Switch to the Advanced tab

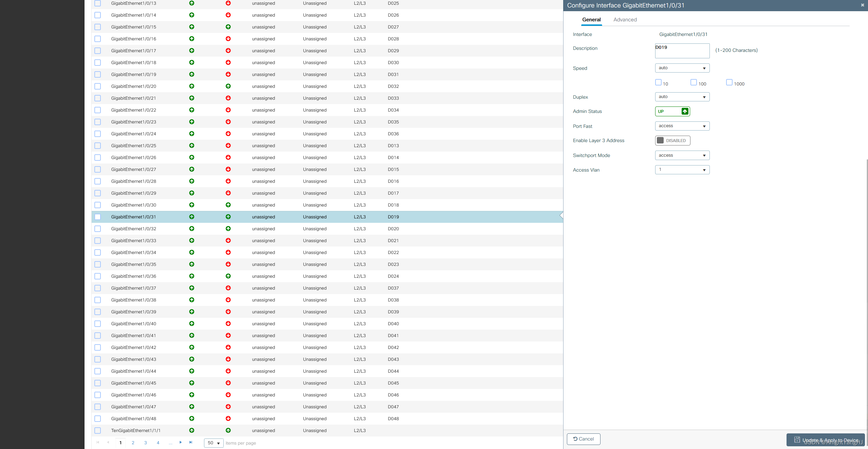(625, 20)
